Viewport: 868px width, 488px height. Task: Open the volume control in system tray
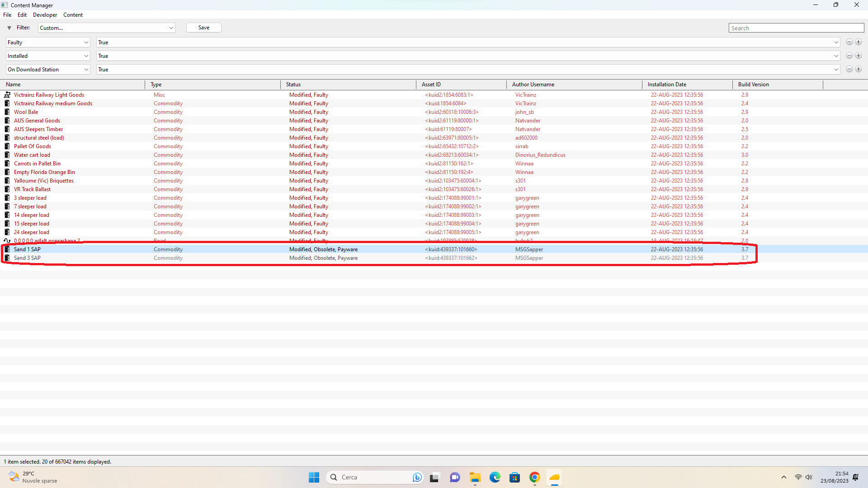[x=809, y=477]
